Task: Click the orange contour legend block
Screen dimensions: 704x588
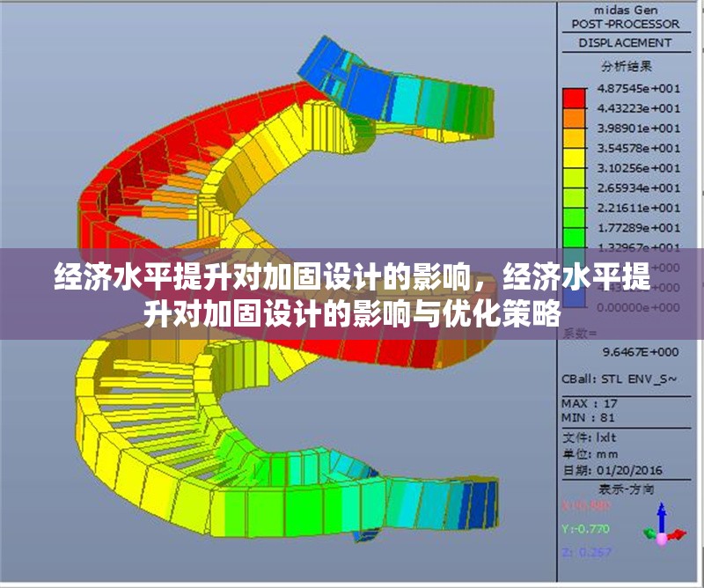Action: (x=573, y=118)
